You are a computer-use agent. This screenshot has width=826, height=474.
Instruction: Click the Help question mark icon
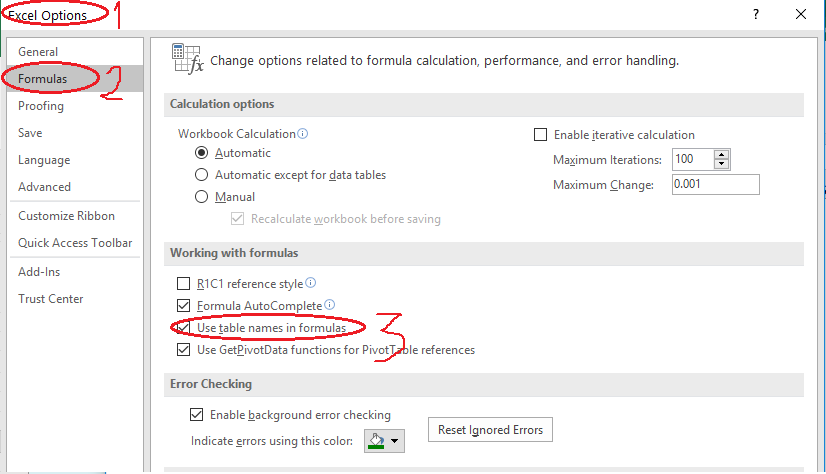point(756,14)
